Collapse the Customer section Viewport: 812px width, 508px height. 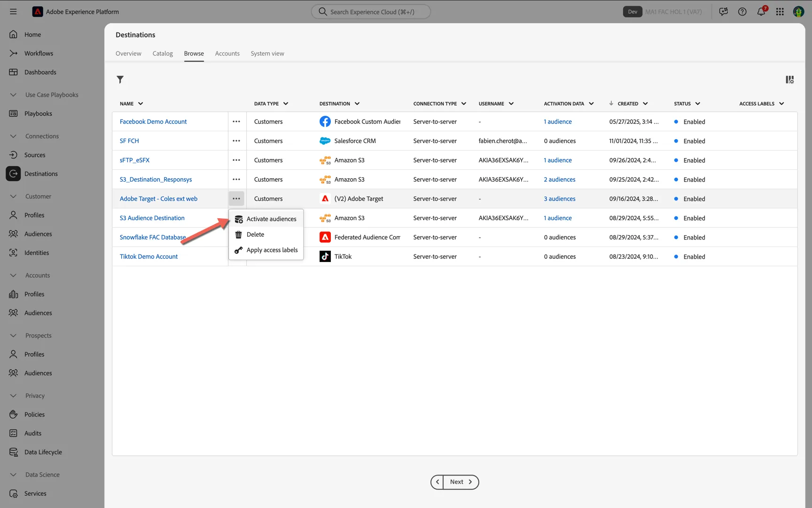[13, 196]
